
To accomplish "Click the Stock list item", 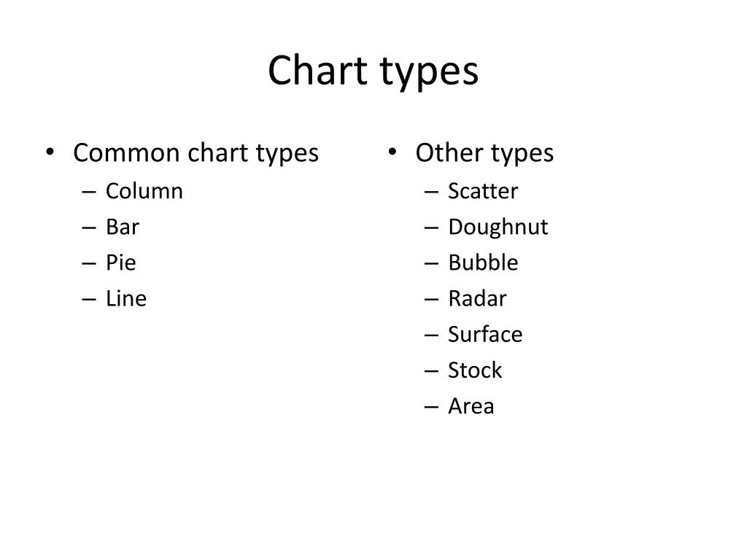I will [475, 370].
